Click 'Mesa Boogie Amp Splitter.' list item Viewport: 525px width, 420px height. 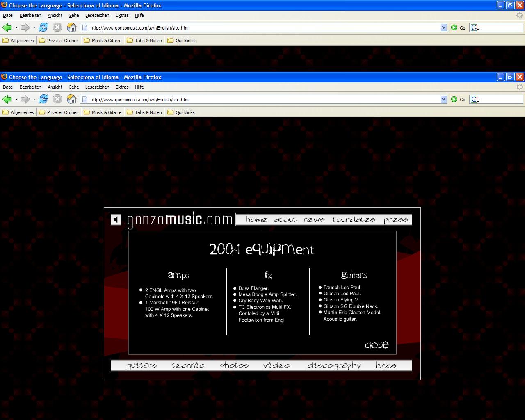tap(267, 294)
